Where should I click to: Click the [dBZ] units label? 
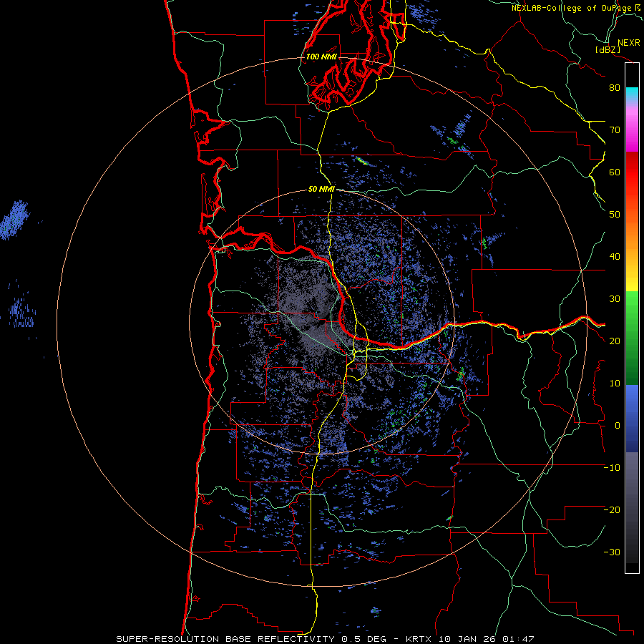[608, 50]
